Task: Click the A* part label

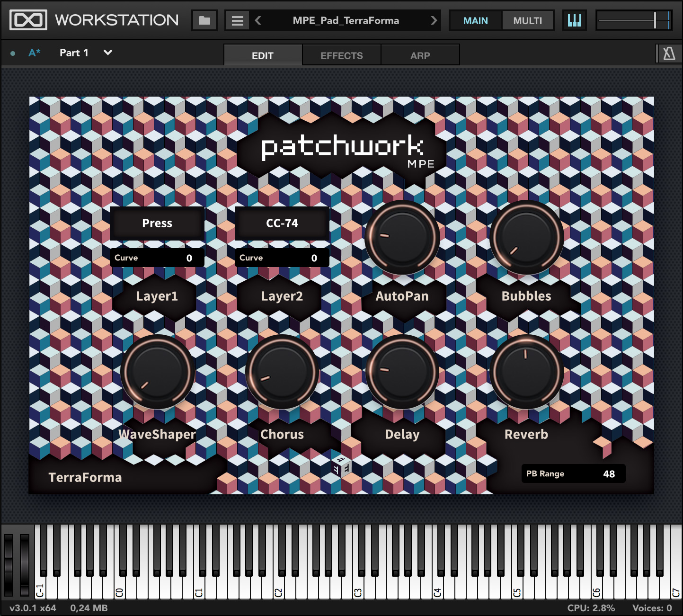Action: click(x=35, y=53)
